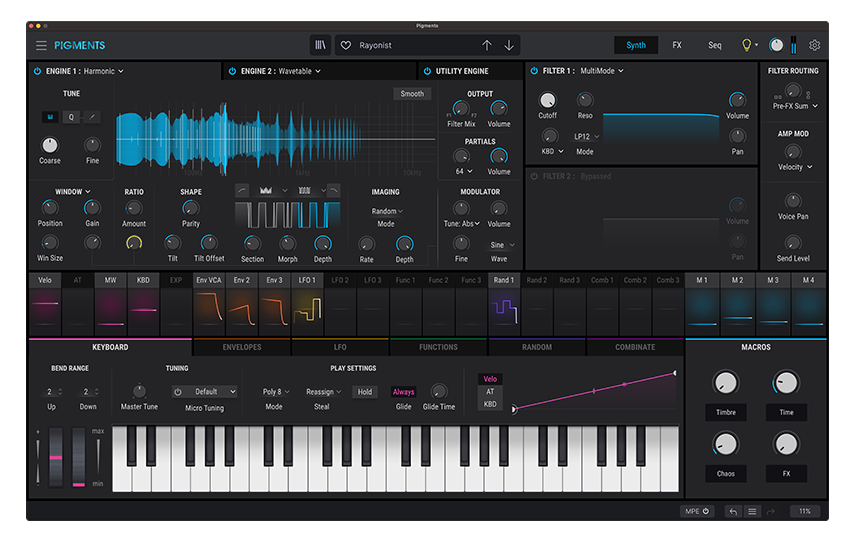Click the Timbre macro knob
Viewport: 857px width, 546px height.
coord(726,383)
